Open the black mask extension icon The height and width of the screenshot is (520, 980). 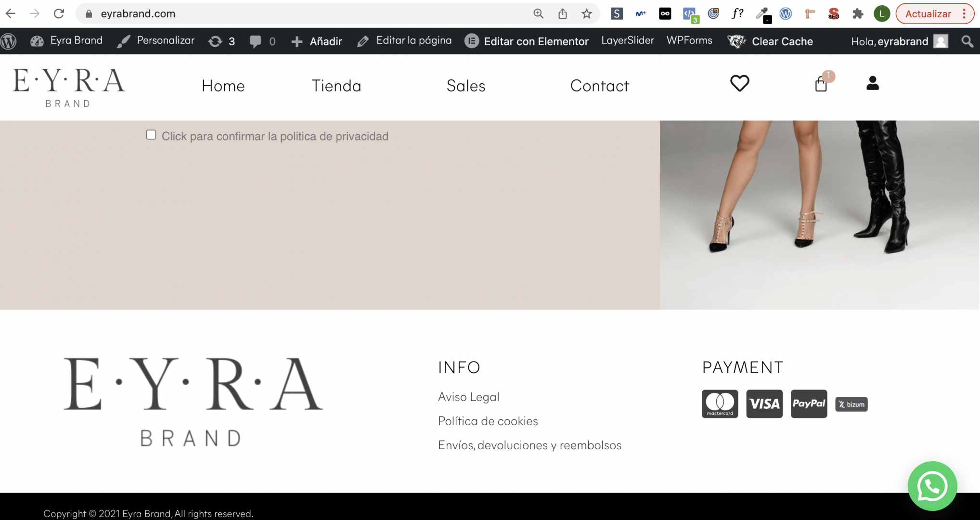(x=665, y=13)
